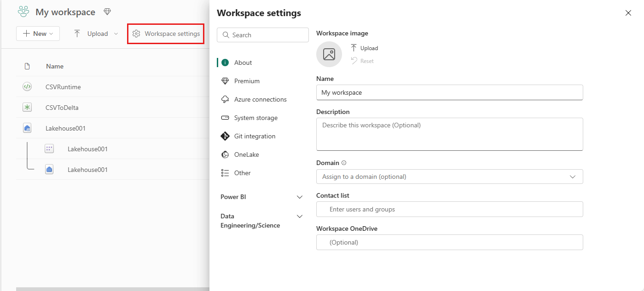644x291 pixels.
Task: Click the Upload workspace image button
Action: (364, 48)
